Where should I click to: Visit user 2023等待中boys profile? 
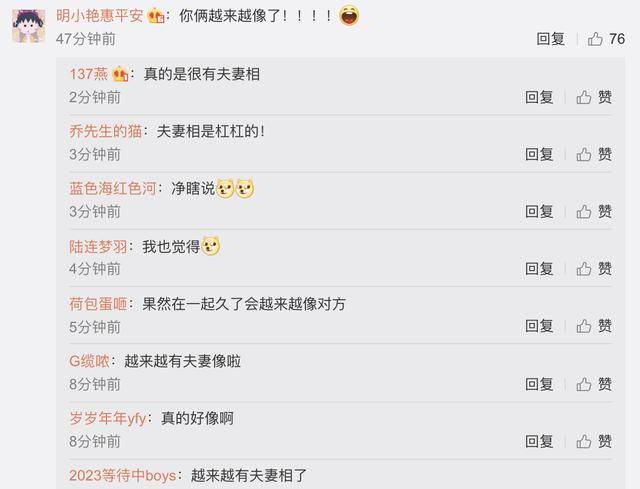point(122,476)
